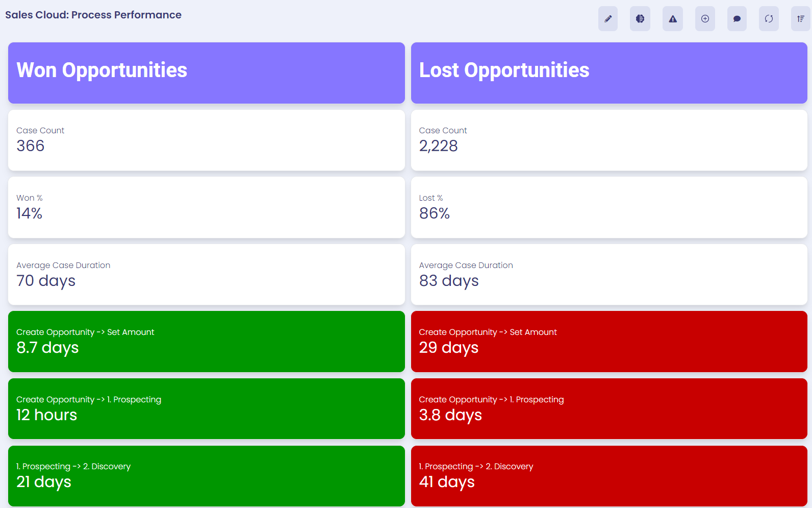Click the circular arrows refresh icon
The image size is (812, 508).
pyautogui.click(x=769, y=19)
